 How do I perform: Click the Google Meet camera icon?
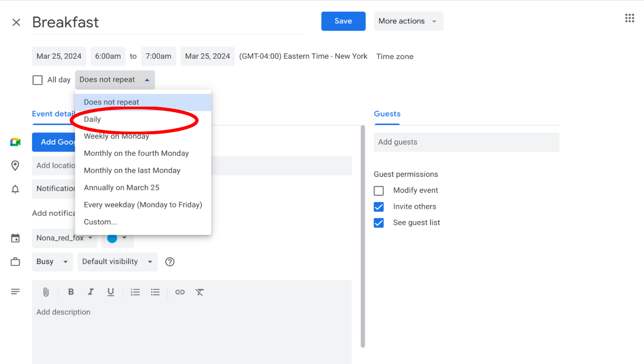coord(15,142)
